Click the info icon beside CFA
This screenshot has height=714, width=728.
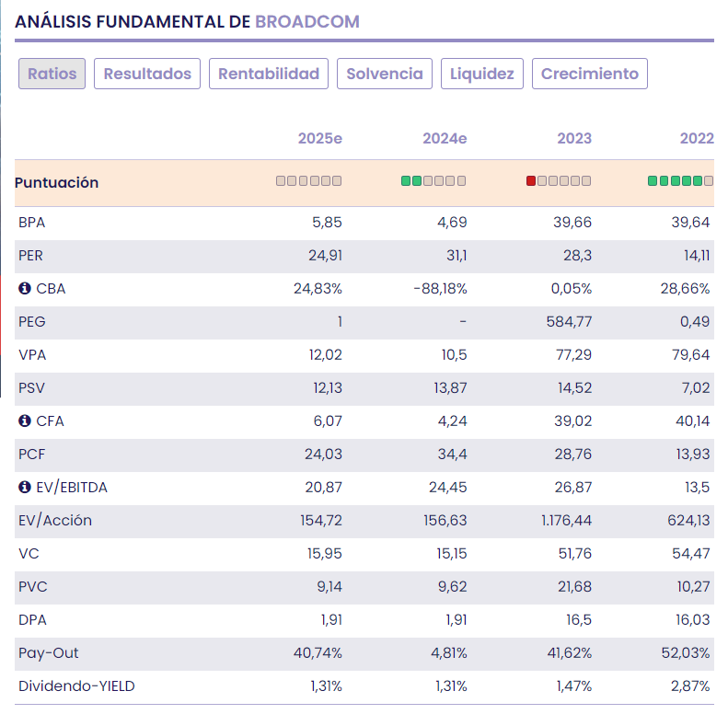[x=25, y=421]
